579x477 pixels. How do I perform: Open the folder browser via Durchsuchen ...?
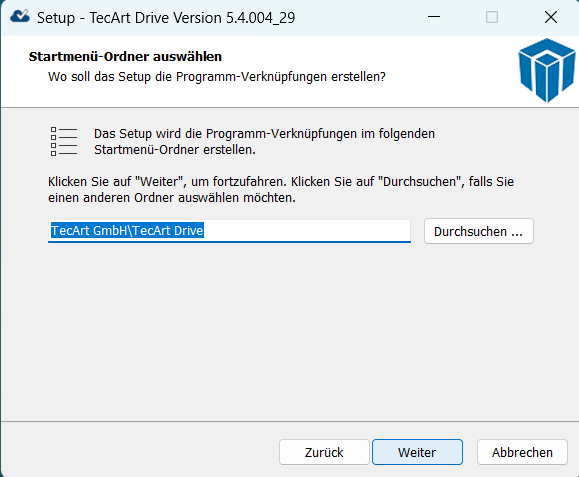[479, 231]
